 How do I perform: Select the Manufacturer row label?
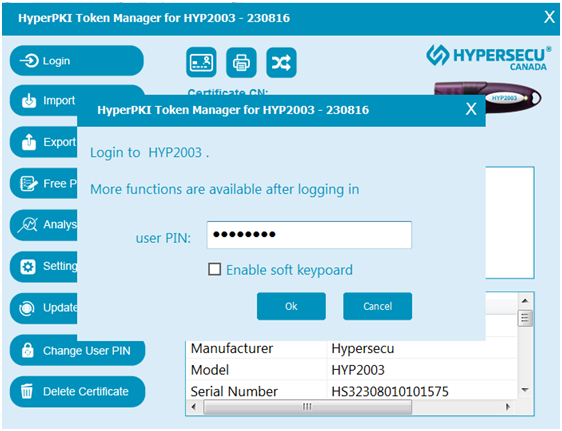click(232, 348)
